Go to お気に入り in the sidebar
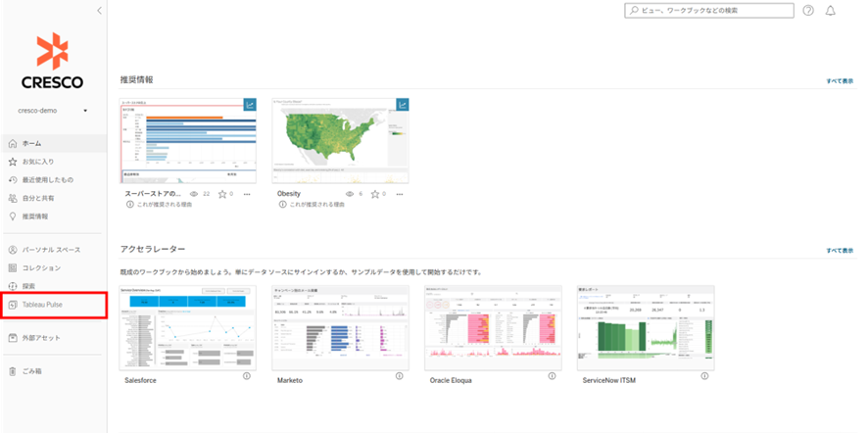This screenshot has height=433, width=868. pos(37,162)
